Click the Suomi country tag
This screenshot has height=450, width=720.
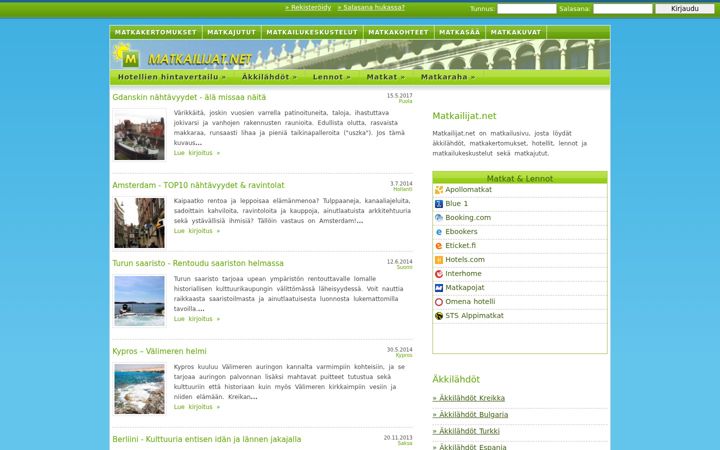[405, 267]
